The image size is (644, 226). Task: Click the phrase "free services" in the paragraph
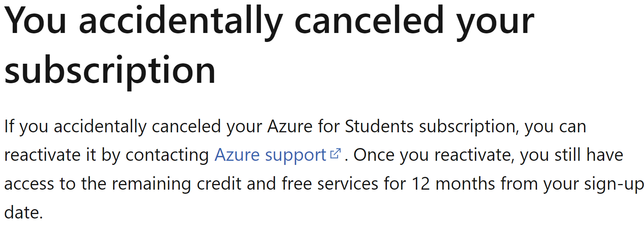click(330, 184)
